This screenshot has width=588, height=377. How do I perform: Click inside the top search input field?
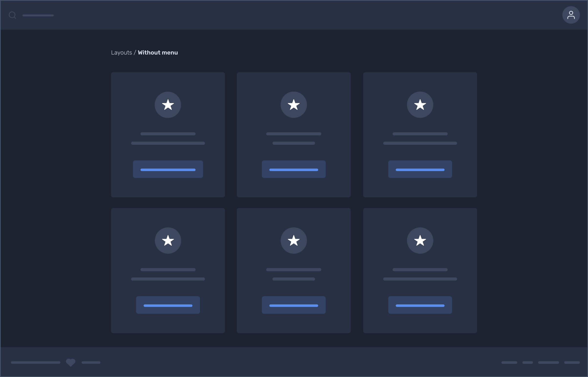[x=38, y=15]
